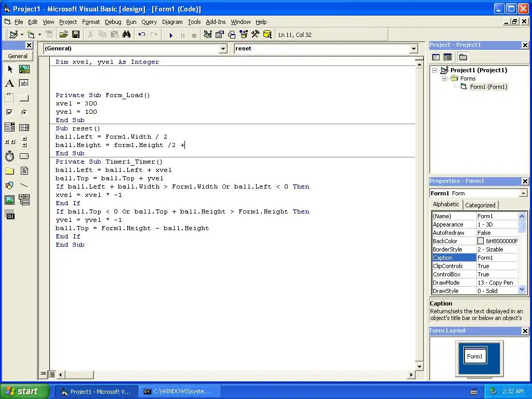Select the CheckBox control tool
This screenshot has height=399, width=532.
pos(10,112)
